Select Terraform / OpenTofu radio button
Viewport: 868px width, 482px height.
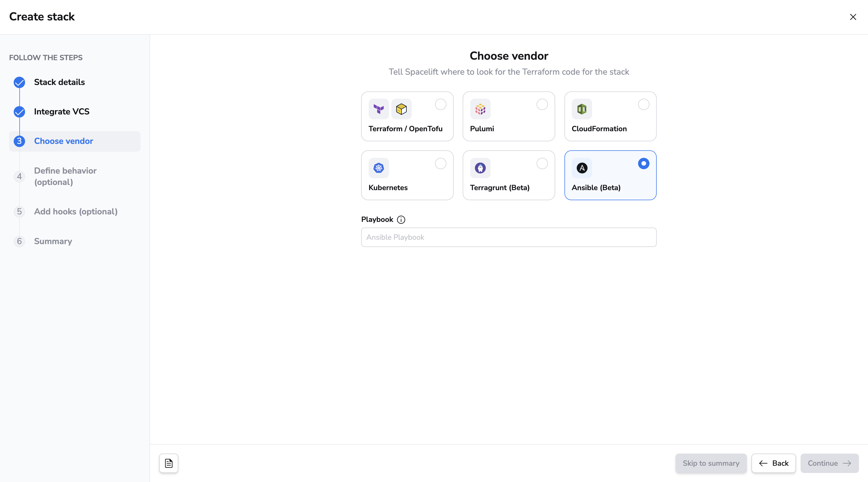[440, 104]
